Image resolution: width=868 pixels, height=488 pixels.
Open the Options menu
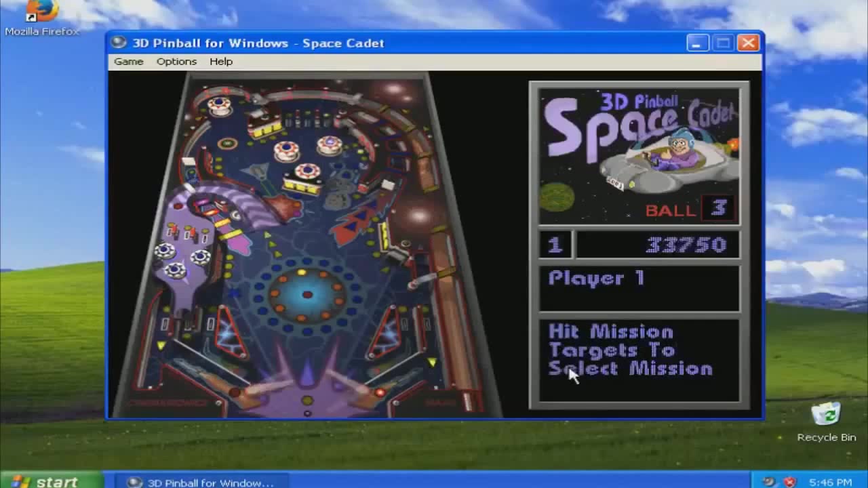(176, 61)
